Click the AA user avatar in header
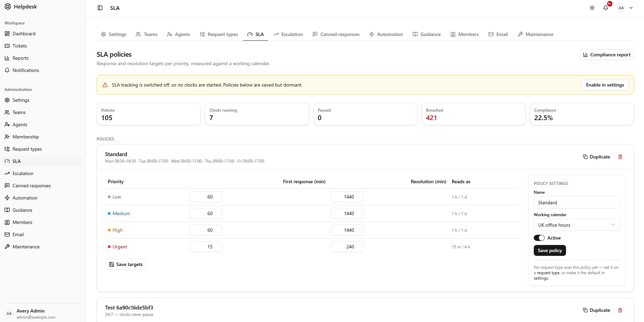Screen dimensions: 644x322 621,8
